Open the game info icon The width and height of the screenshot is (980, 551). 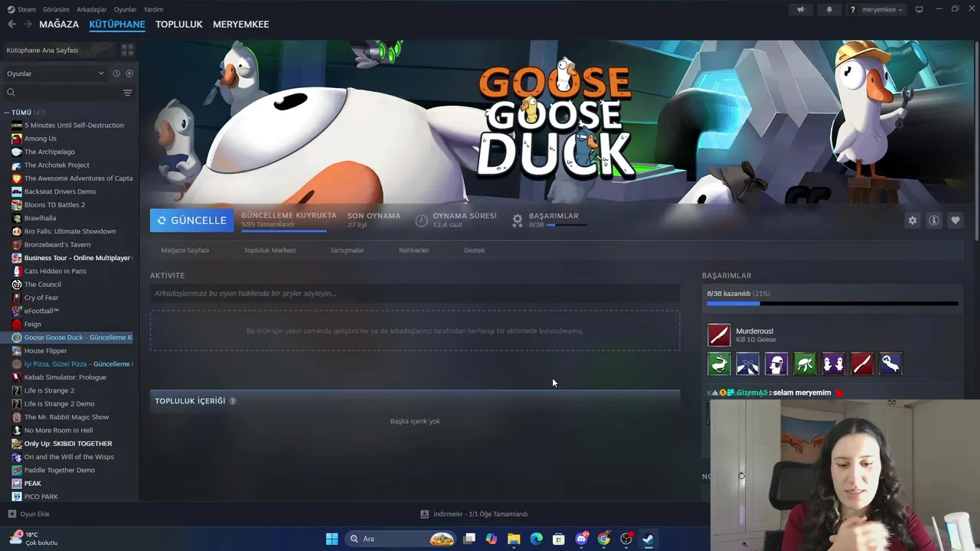tap(934, 220)
